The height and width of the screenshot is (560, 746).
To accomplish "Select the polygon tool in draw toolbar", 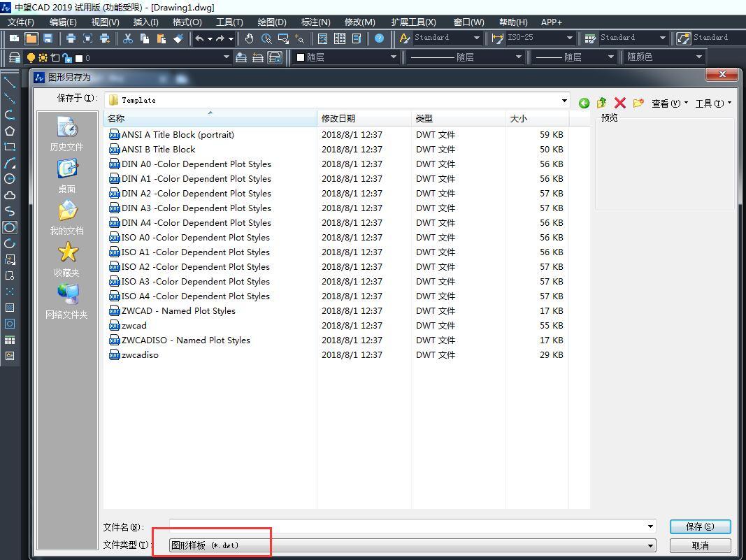I will click(10, 131).
